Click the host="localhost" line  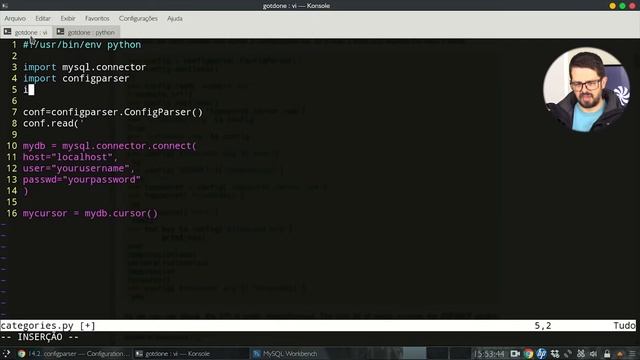(x=70, y=157)
